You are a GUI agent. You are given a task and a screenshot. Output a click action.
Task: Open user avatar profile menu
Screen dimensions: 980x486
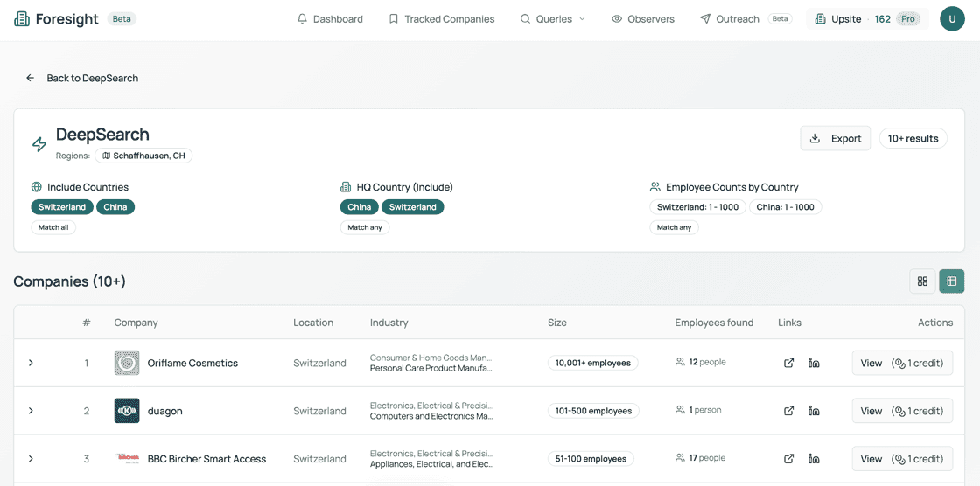point(952,18)
